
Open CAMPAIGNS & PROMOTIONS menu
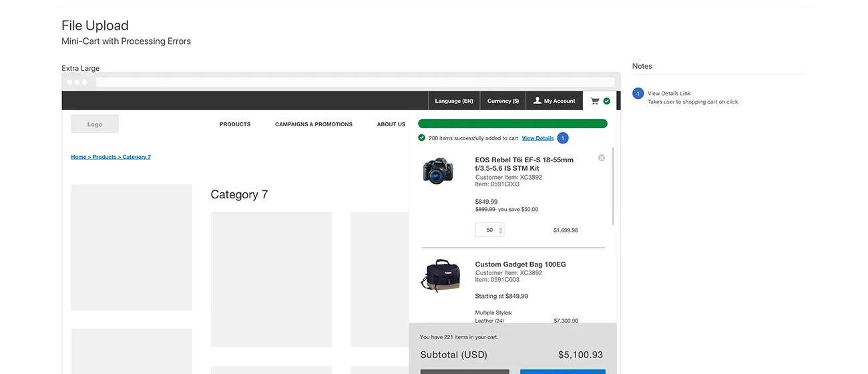(314, 124)
